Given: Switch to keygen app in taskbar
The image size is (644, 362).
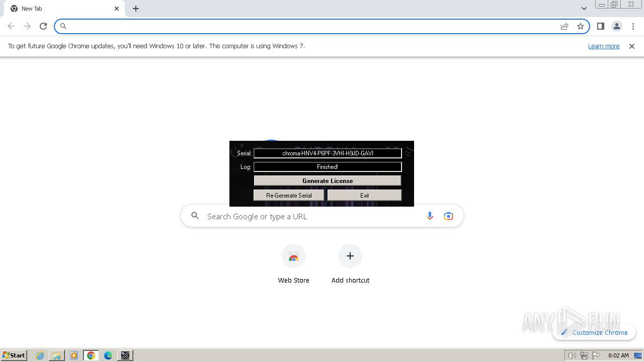Looking at the screenshot, I should 125,355.
